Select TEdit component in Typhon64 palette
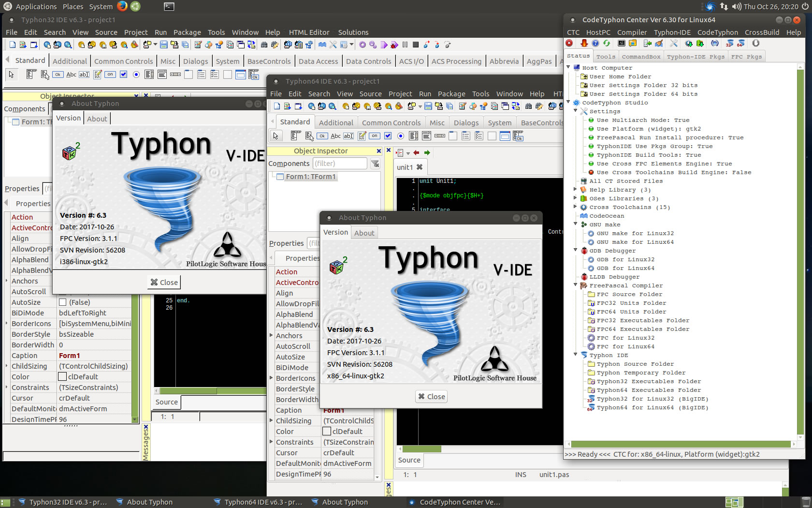 pyautogui.click(x=348, y=136)
